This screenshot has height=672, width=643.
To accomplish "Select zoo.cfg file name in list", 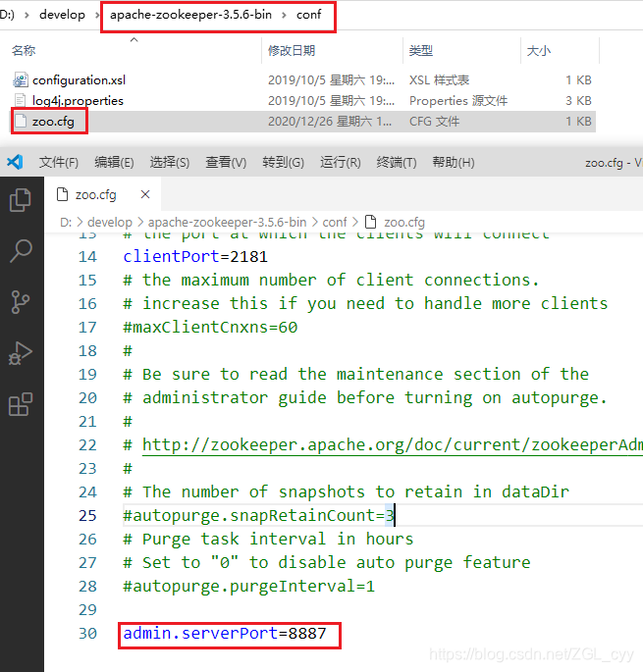I will 53,122.
